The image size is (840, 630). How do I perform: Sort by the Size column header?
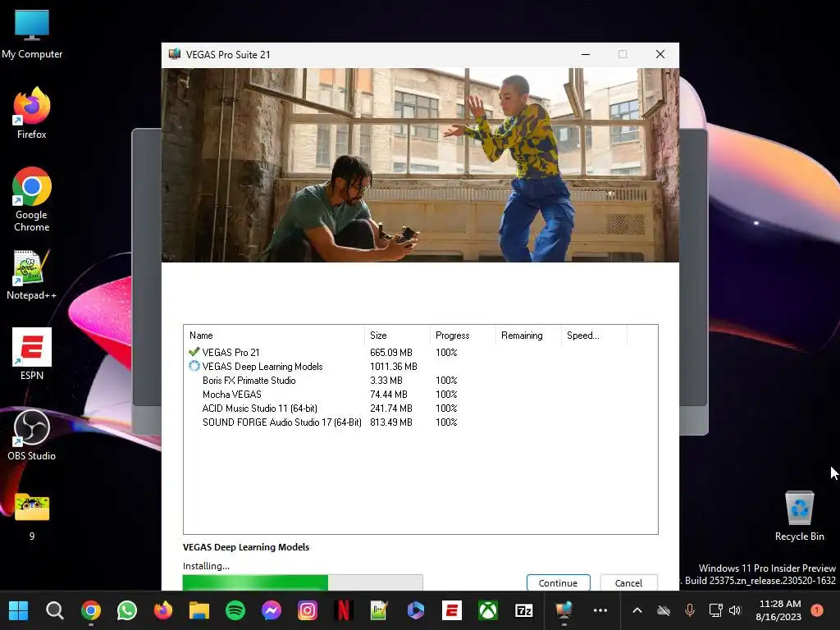[397, 336]
